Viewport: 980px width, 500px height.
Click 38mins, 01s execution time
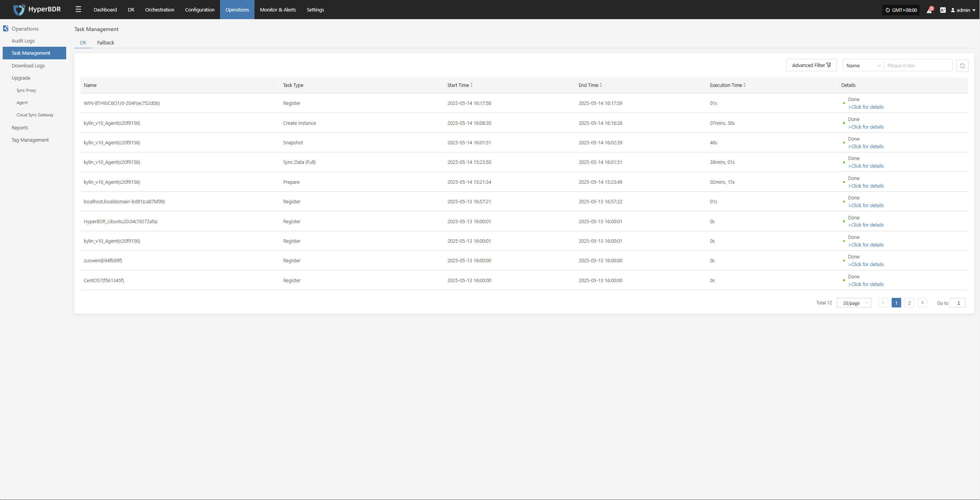[x=722, y=162]
